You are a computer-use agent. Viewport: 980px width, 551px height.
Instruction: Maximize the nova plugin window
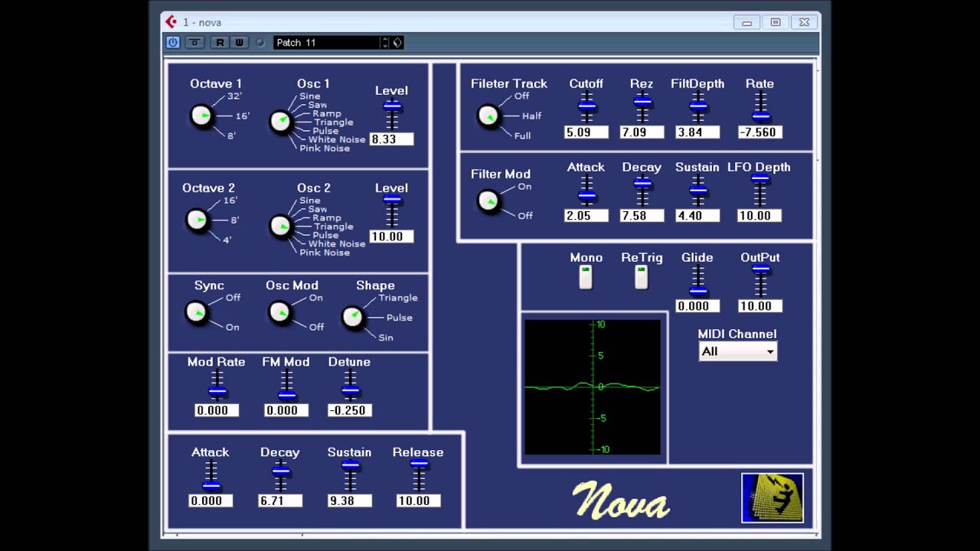[x=775, y=22]
